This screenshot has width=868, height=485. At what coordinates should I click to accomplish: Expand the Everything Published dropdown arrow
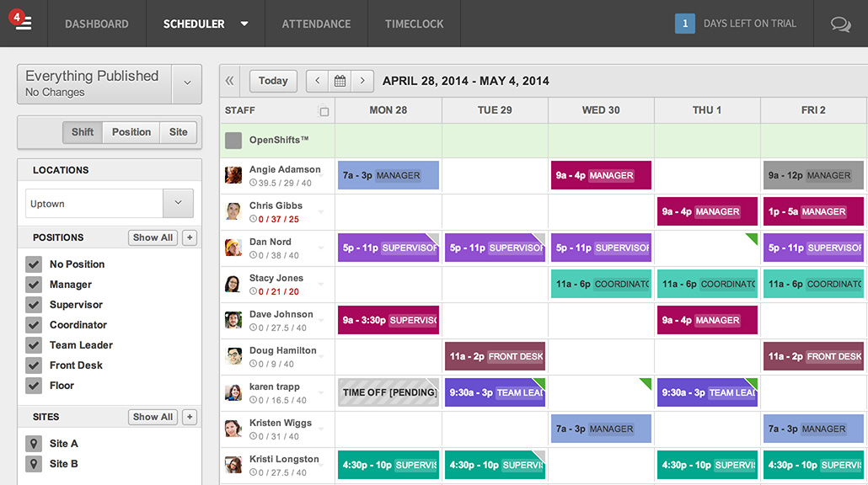tap(186, 83)
